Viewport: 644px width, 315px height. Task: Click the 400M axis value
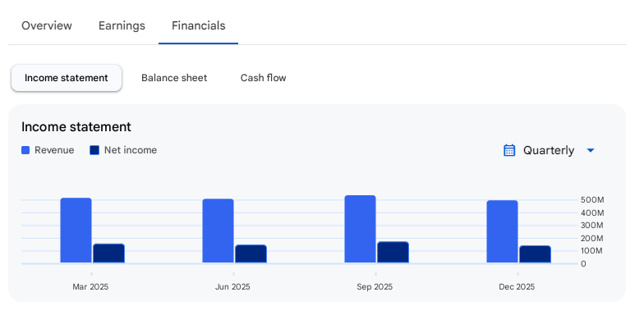click(x=591, y=213)
